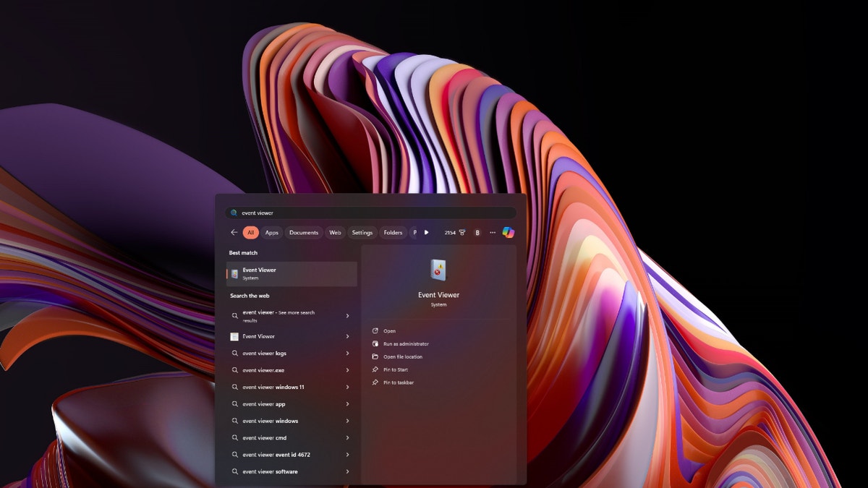Expand chevron beside 'event viewer software'
868x488 pixels.
[x=348, y=471]
